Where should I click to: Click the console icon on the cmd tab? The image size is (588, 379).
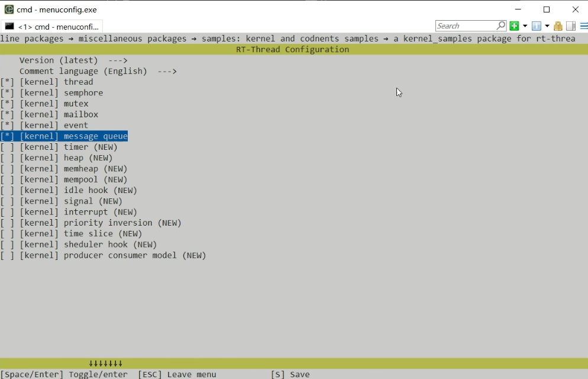tap(9, 26)
